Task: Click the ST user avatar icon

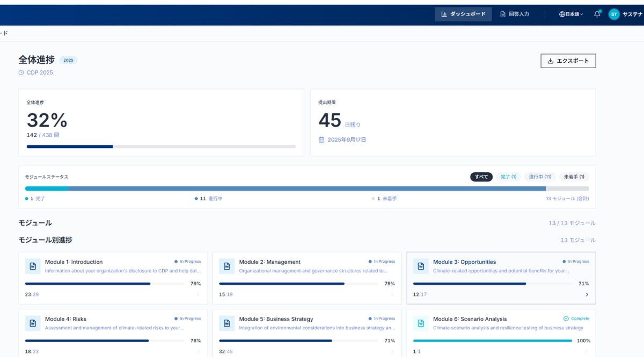Action: [614, 14]
